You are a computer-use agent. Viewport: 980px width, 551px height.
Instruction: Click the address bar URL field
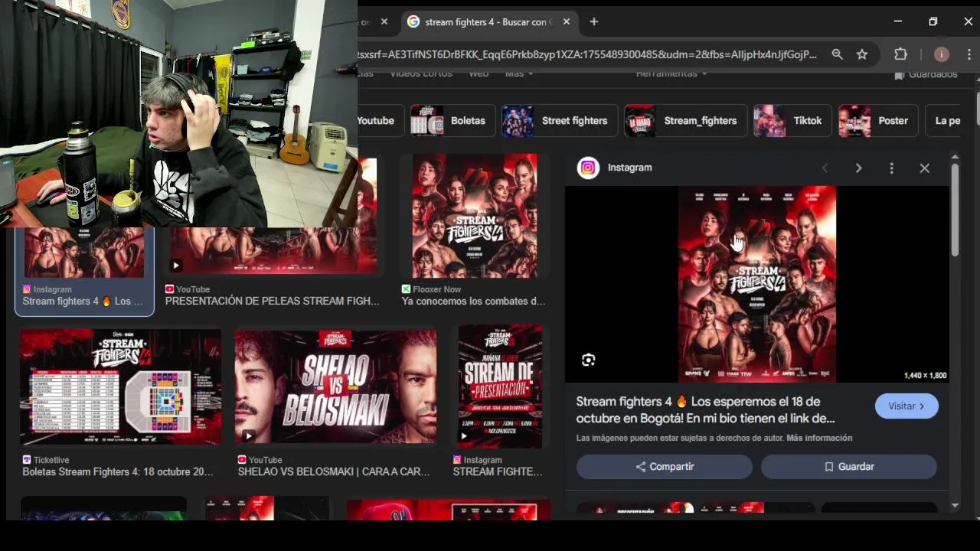click(x=587, y=54)
